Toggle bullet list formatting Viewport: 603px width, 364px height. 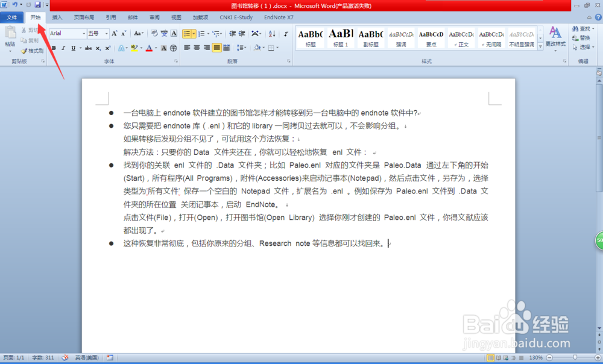pos(187,34)
